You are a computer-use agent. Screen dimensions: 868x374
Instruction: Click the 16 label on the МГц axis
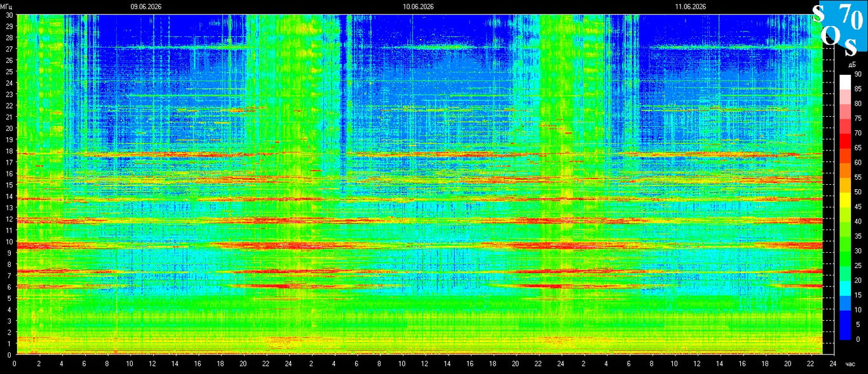pos(8,173)
